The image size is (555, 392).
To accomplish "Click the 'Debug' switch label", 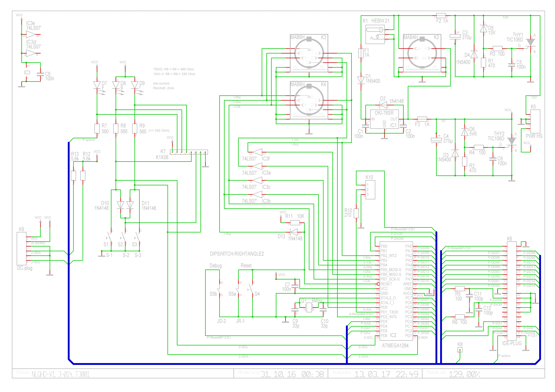I will [x=216, y=266].
